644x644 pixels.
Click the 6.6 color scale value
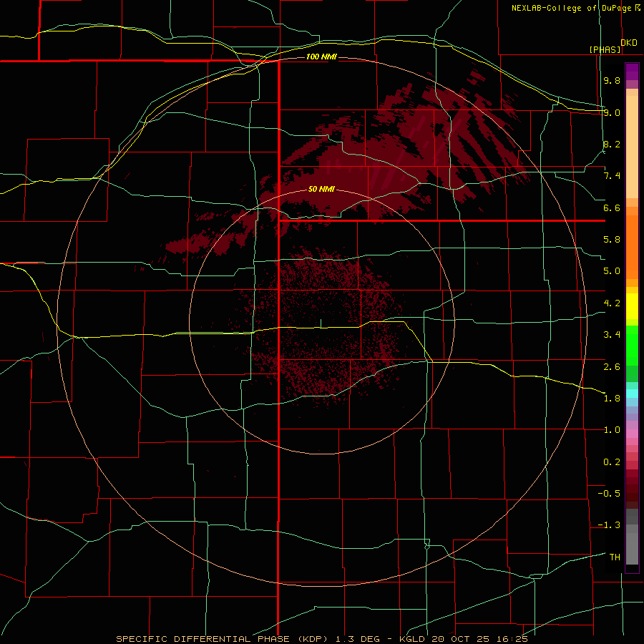point(612,208)
